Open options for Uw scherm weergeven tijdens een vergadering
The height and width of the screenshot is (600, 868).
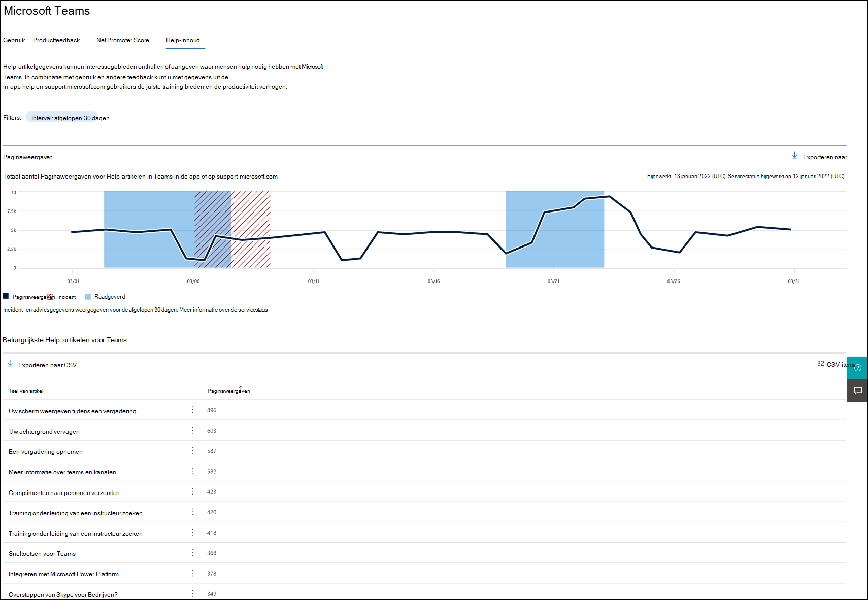pyautogui.click(x=193, y=410)
